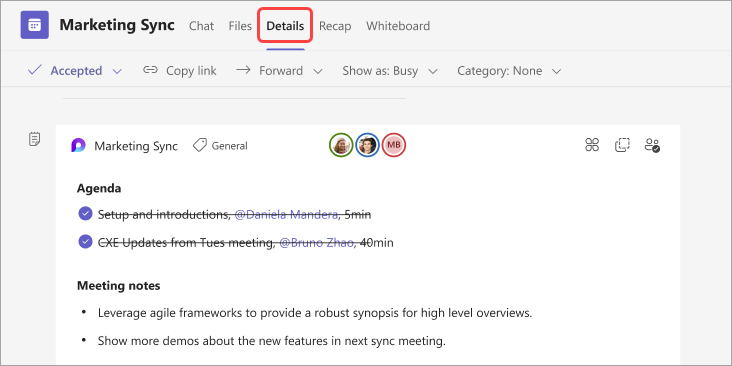Image resolution: width=732 pixels, height=366 pixels.
Task: Click the MB participant avatar
Action: pos(394,145)
